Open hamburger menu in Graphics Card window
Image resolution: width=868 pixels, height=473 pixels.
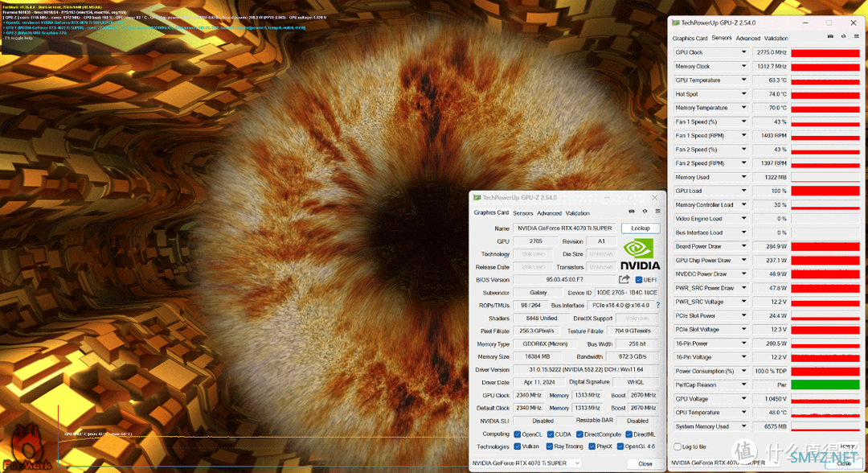[657, 212]
